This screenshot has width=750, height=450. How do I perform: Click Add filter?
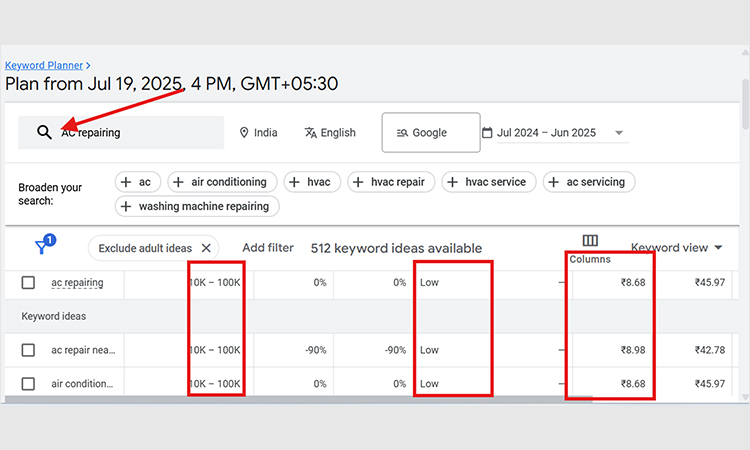268,248
